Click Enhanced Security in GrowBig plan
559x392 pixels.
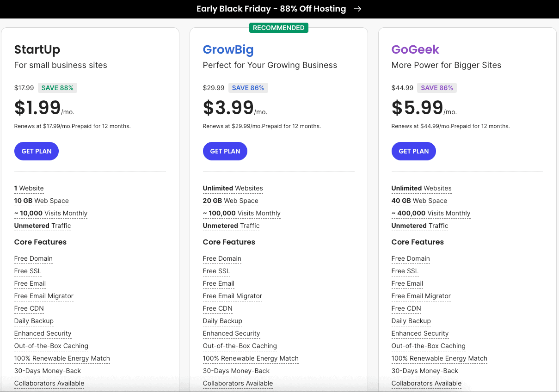[232, 333]
